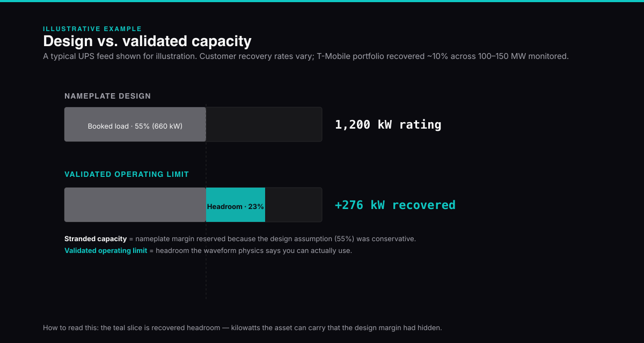644x343 pixels.
Task: Click gray booked-load segment of validated bar
Action: 135,205
